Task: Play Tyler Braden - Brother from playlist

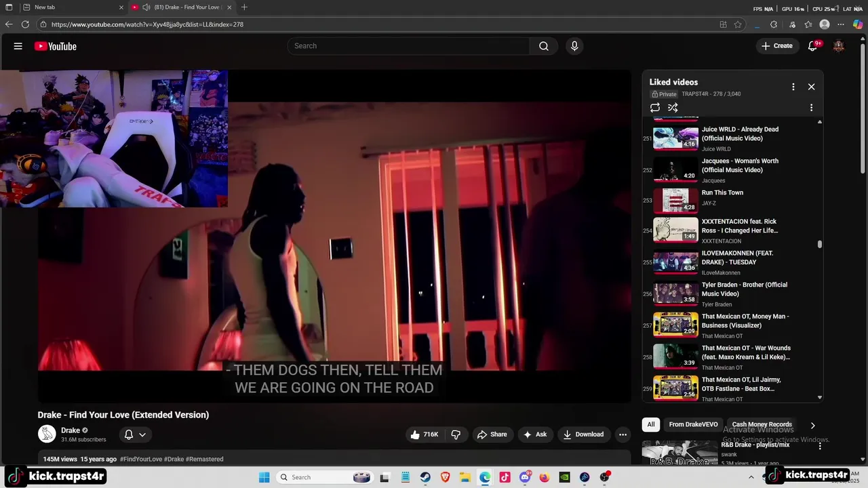Action: pyautogui.click(x=731, y=294)
